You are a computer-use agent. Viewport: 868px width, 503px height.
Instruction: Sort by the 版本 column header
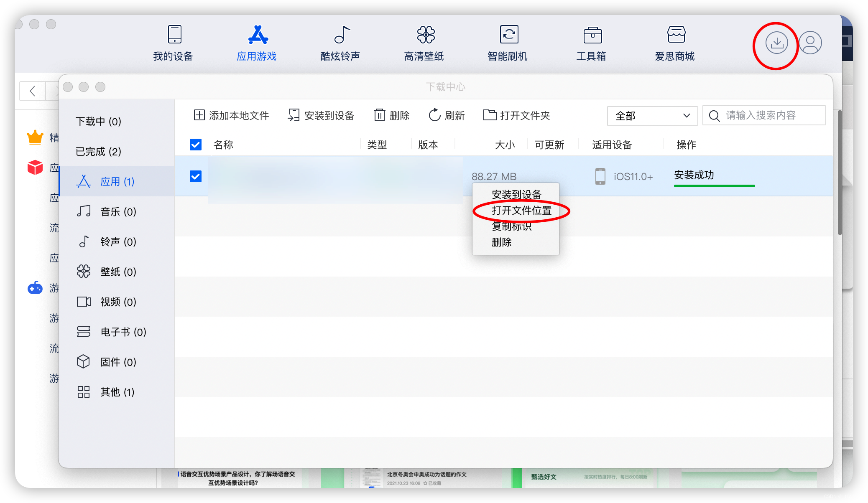click(428, 145)
